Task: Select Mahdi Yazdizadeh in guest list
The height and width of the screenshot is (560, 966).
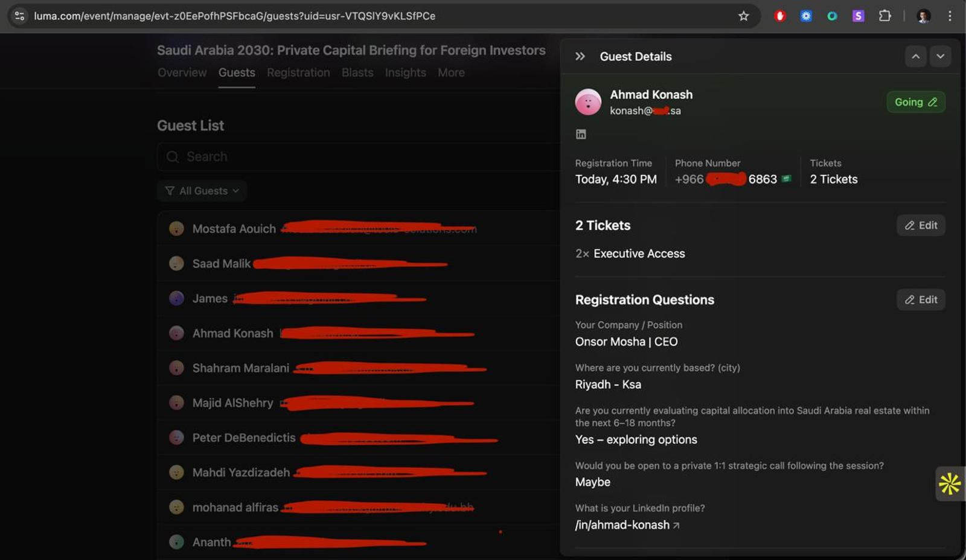Action: 359,472
